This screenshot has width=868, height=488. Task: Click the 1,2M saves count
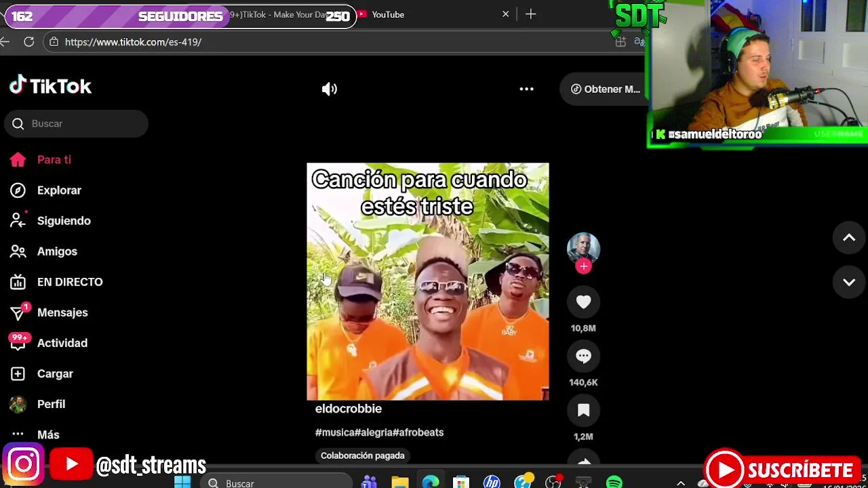point(583,436)
